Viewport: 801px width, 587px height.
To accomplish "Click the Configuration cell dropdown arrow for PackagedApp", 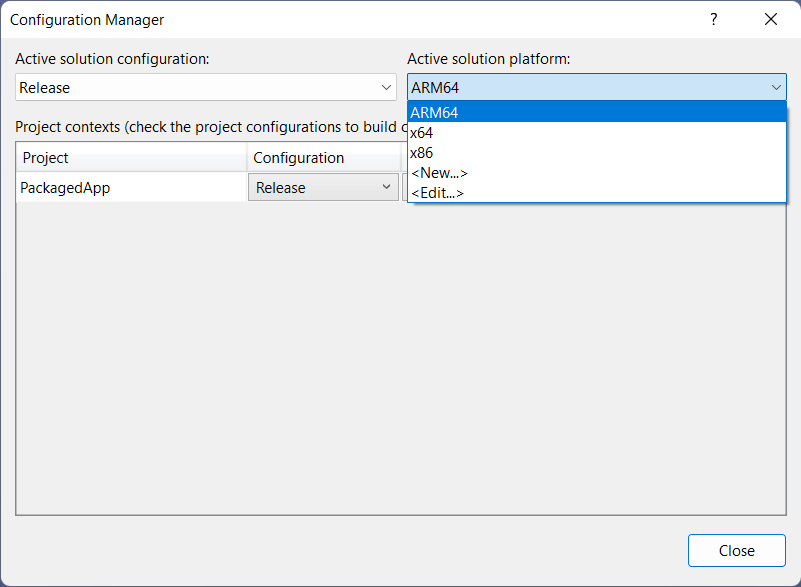I will [x=386, y=186].
